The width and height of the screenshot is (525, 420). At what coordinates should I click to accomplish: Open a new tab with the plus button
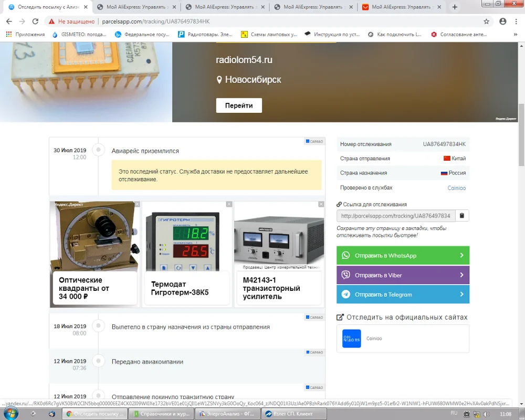[x=455, y=7]
